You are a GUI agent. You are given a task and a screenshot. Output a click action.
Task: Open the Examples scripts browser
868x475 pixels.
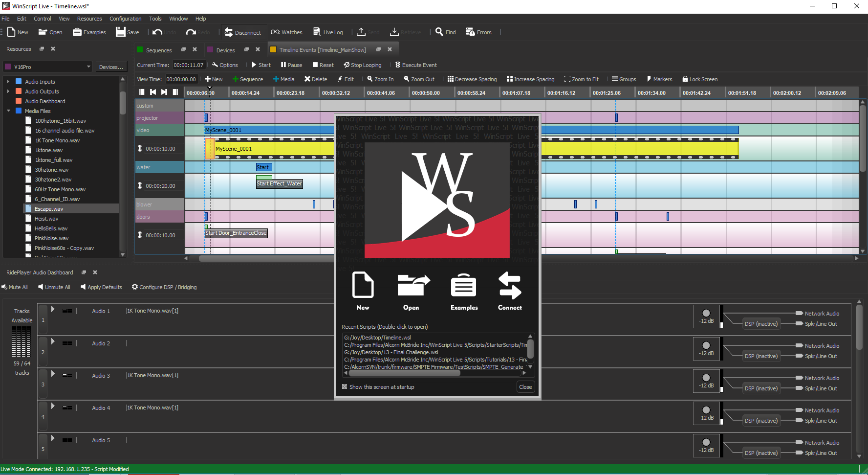point(463,291)
